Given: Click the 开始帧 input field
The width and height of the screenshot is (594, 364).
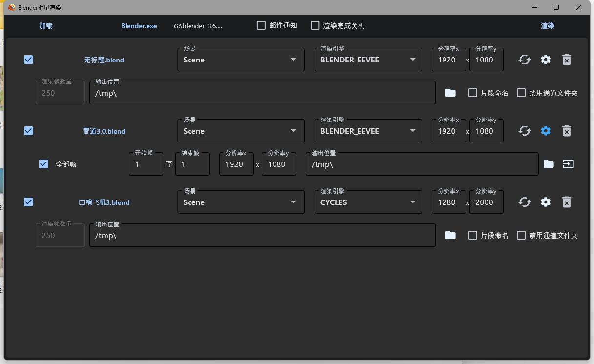Looking at the screenshot, I should point(146,164).
